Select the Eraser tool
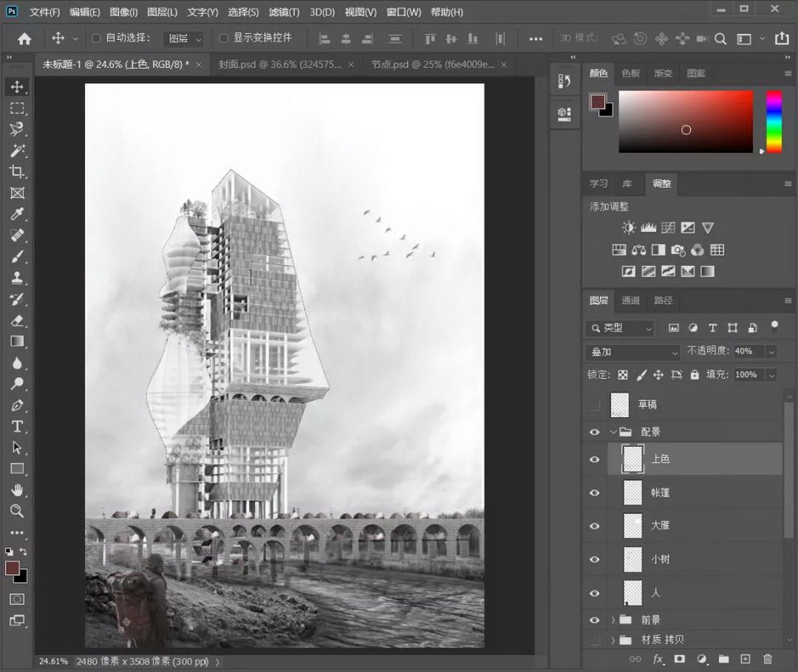Screen dimensions: 798x672 (x=17, y=321)
